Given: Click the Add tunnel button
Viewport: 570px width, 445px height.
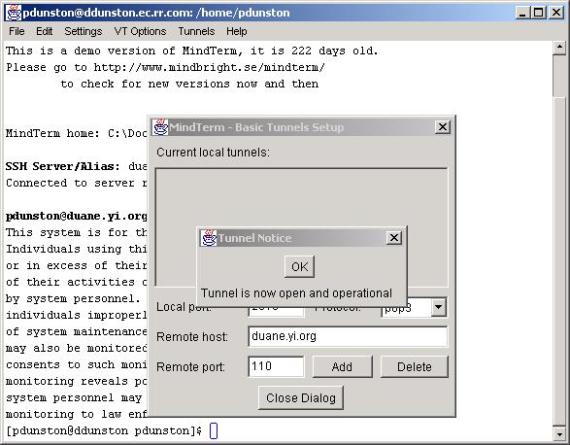Looking at the screenshot, I should [x=342, y=366].
